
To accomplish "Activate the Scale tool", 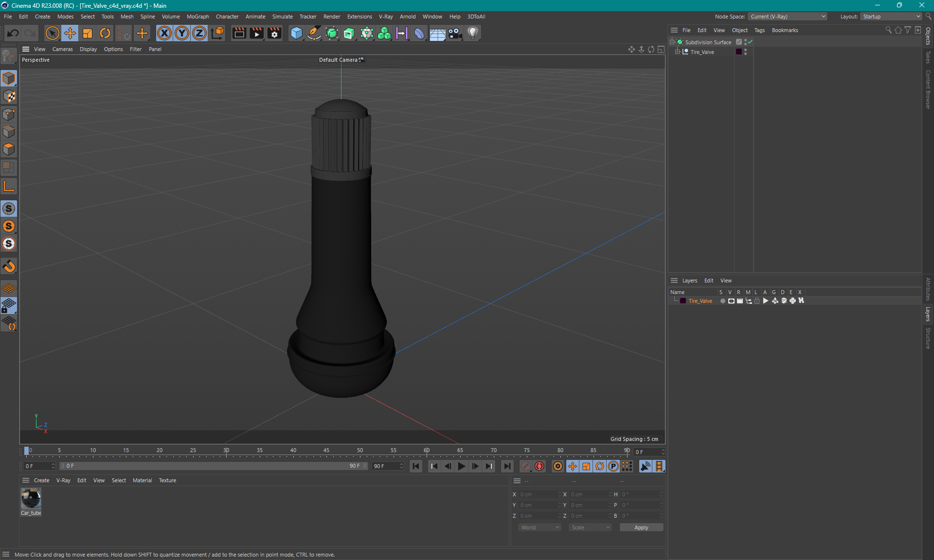I will coord(88,33).
